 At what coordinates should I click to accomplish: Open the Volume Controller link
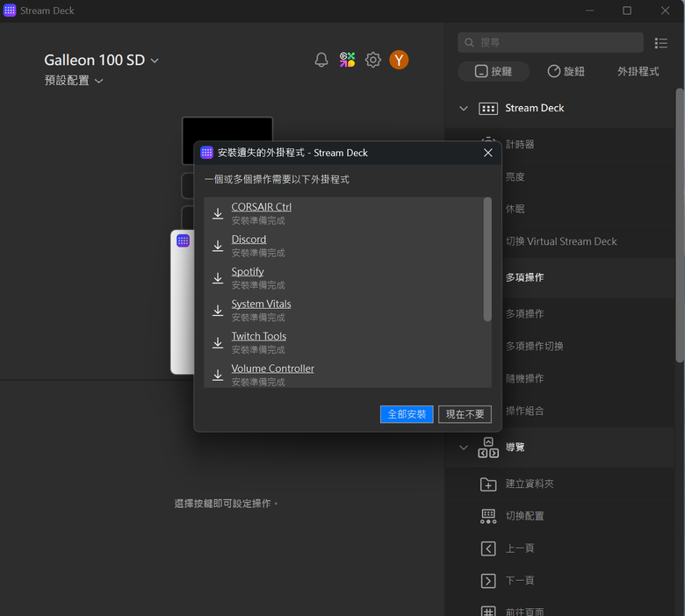(272, 369)
